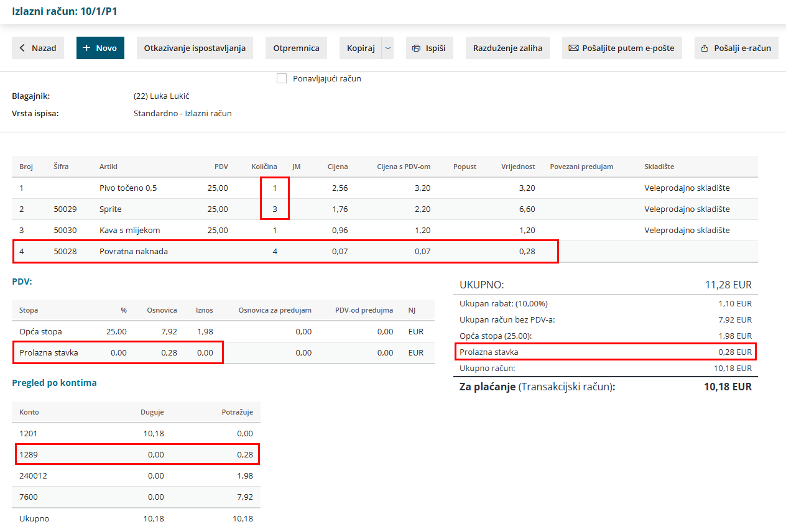Click the Količina column header
786x532 pixels.
click(x=264, y=167)
